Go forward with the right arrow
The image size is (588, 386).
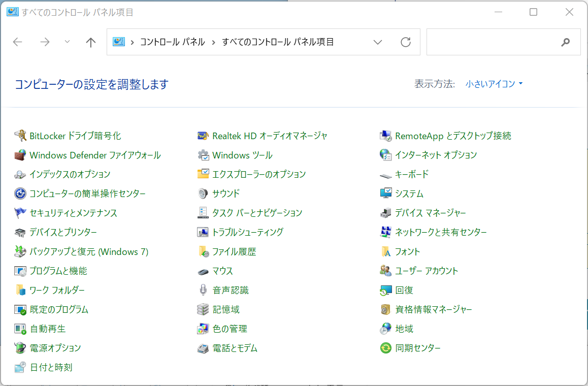(x=45, y=42)
